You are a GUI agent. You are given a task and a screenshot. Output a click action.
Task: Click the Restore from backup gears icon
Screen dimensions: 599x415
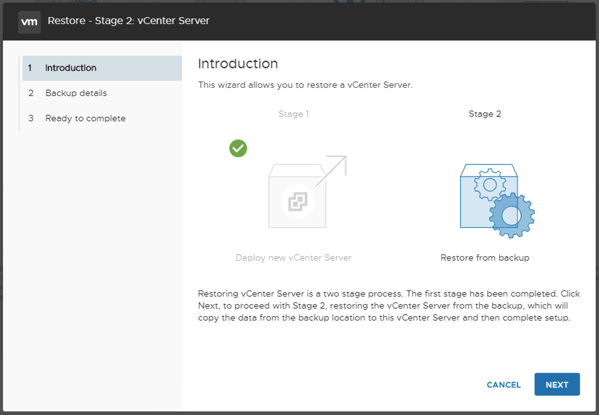pyautogui.click(x=497, y=201)
